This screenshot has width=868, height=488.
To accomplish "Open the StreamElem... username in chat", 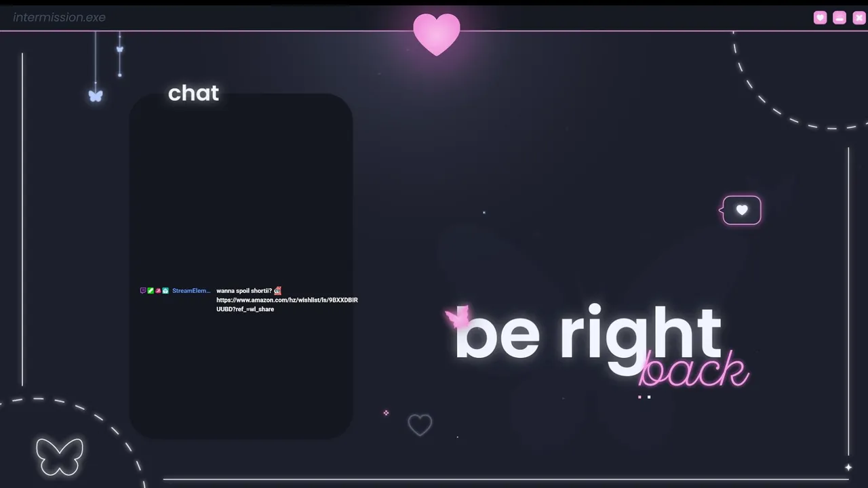I will click(191, 291).
